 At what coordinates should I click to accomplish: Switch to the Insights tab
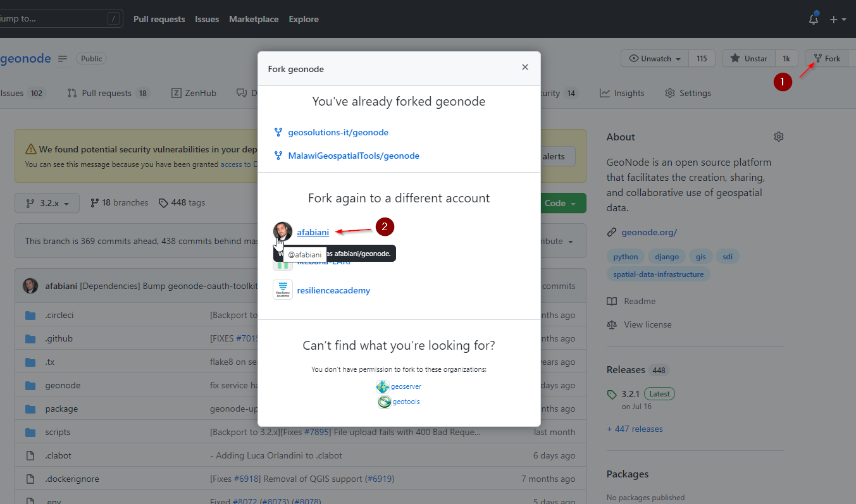tap(622, 93)
